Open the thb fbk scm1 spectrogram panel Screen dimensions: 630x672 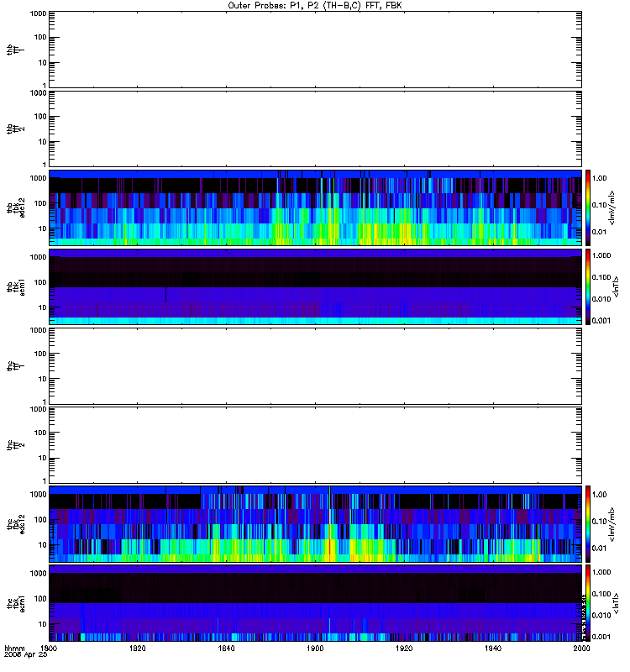point(315,286)
